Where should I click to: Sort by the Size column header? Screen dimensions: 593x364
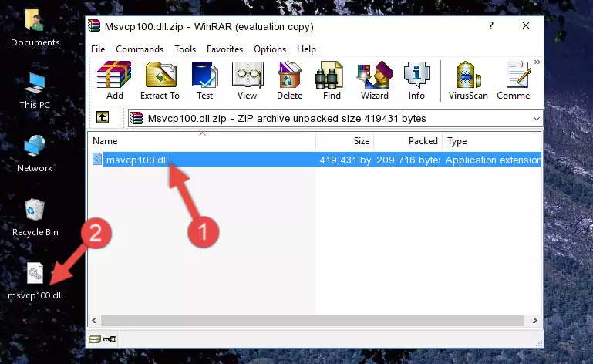(x=345, y=141)
